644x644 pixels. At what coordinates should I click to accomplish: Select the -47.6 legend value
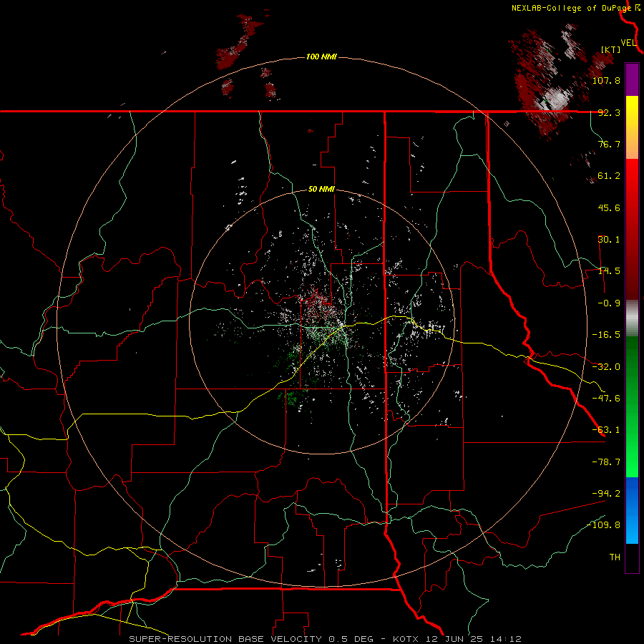(x=606, y=399)
